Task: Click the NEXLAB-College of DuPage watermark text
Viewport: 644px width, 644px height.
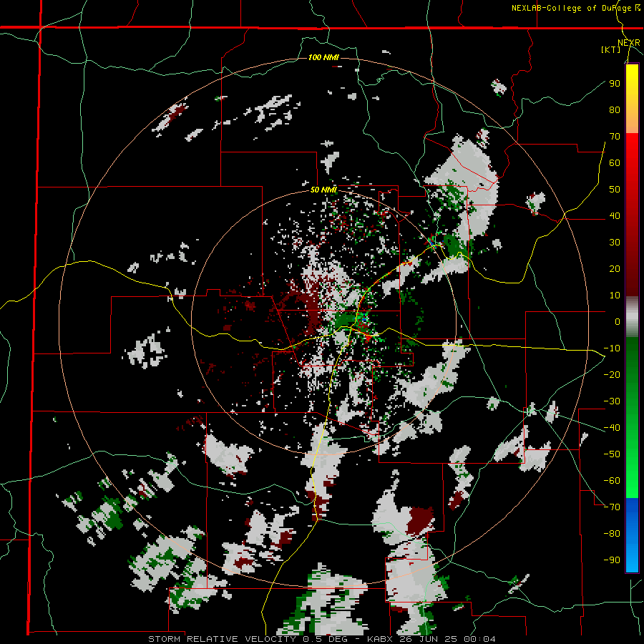Action: coord(576,8)
